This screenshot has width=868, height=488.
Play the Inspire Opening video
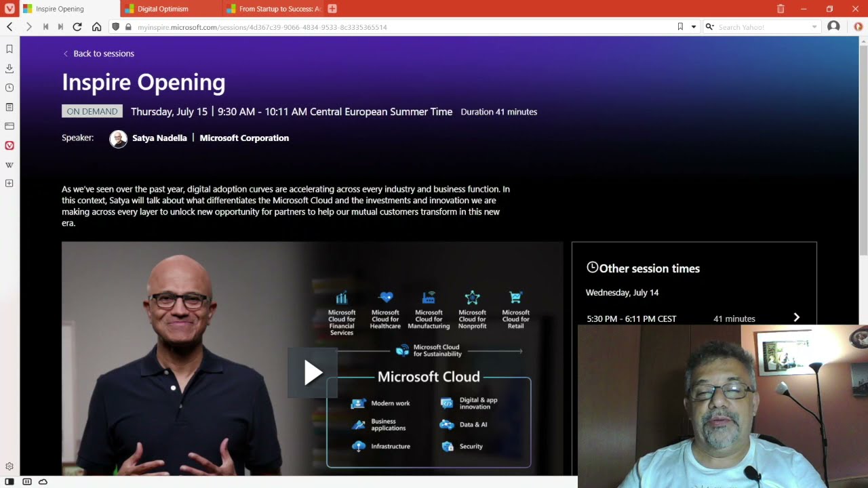click(x=313, y=372)
